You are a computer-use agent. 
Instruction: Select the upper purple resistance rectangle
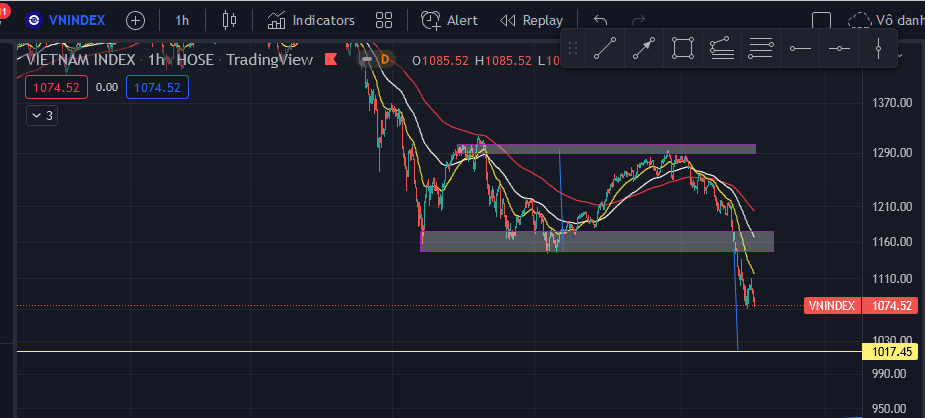606,149
